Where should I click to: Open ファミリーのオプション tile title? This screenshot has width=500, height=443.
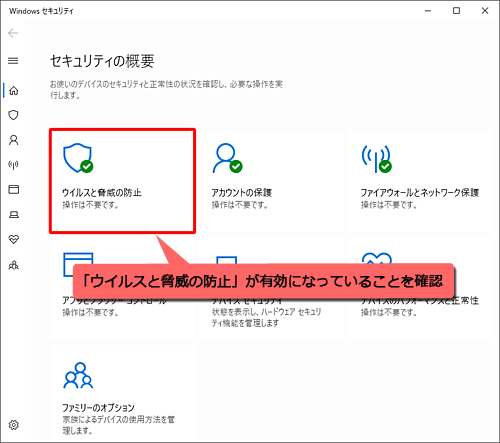pyautogui.click(x=98, y=408)
